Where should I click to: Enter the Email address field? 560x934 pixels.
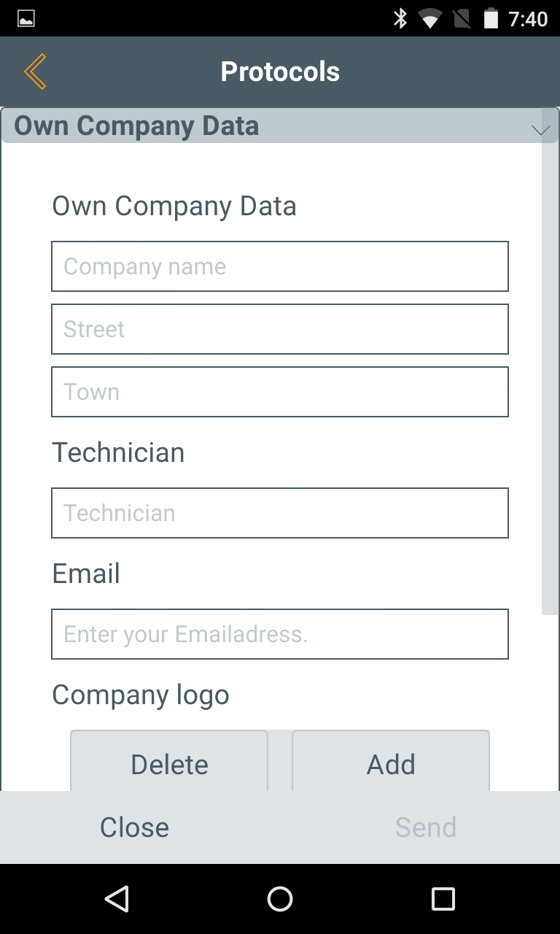(x=280, y=634)
